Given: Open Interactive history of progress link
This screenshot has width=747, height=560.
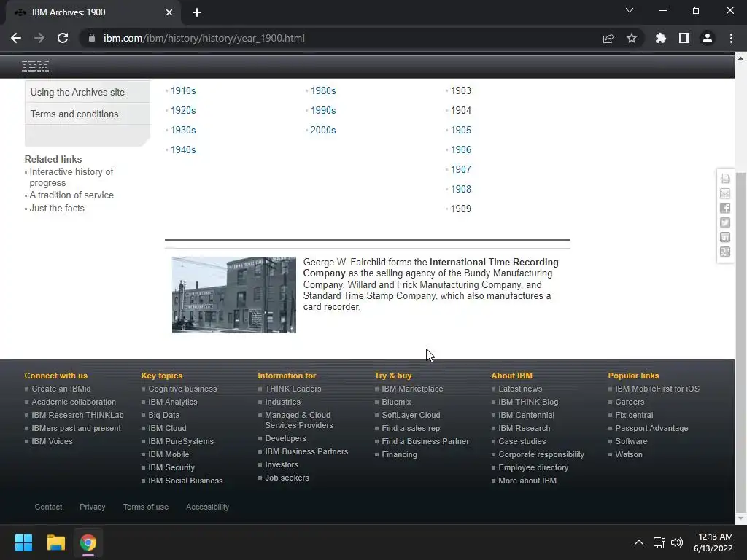Looking at the screenshot, I should (71, 177).
